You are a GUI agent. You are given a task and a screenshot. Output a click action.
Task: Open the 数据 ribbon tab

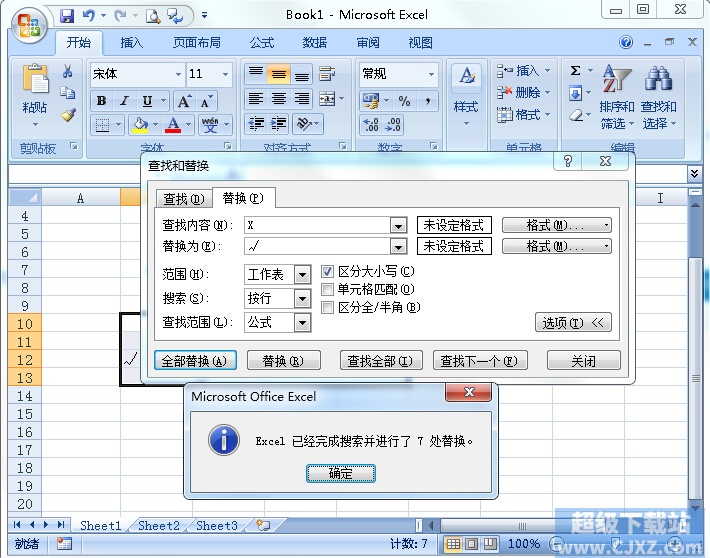[315, 43]
